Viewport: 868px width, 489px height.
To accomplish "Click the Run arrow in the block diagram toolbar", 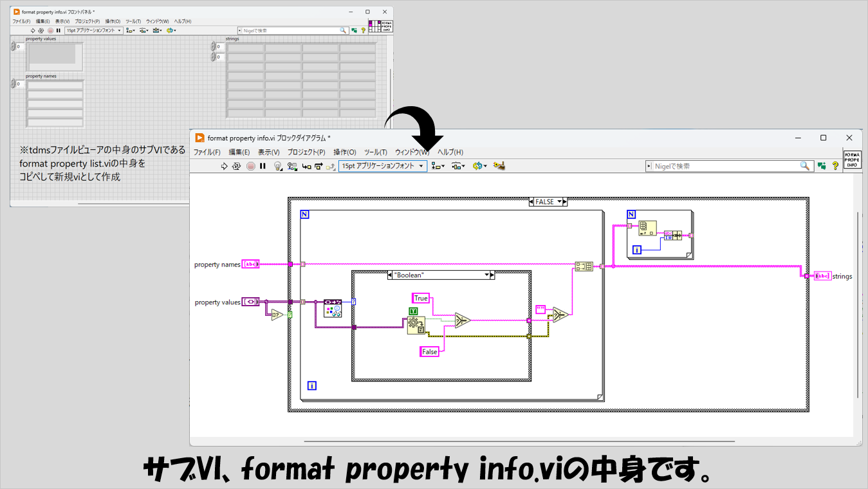I will 224,166.
